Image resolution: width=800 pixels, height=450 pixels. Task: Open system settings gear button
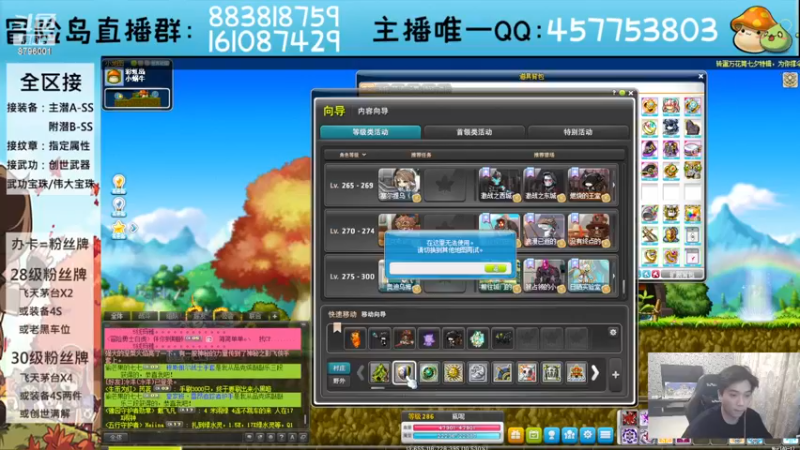587,435
